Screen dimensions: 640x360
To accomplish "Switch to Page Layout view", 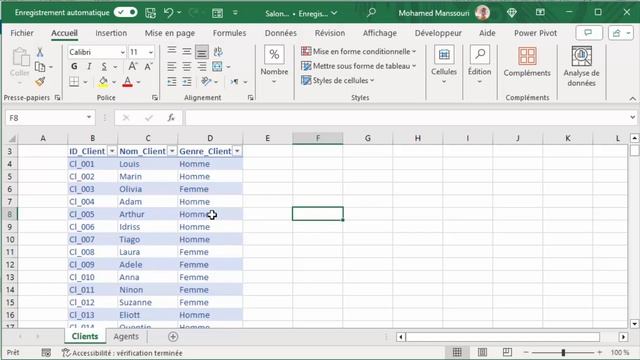I will click(x=482, y=352).
